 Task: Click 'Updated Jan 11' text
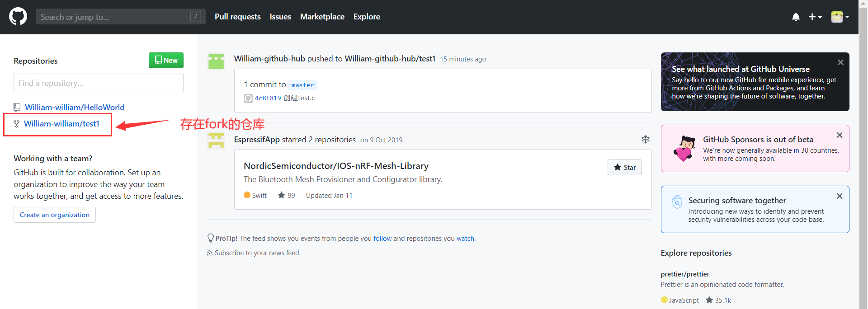[329, 195]
